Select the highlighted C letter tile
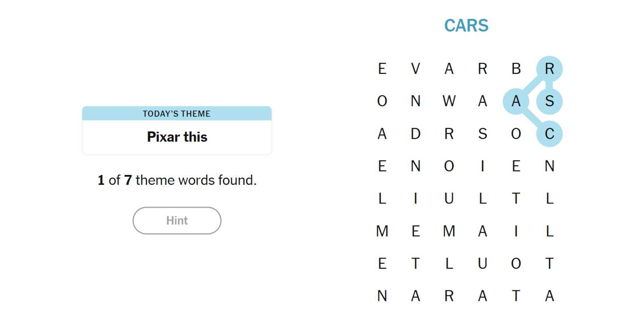 point(549,134)
